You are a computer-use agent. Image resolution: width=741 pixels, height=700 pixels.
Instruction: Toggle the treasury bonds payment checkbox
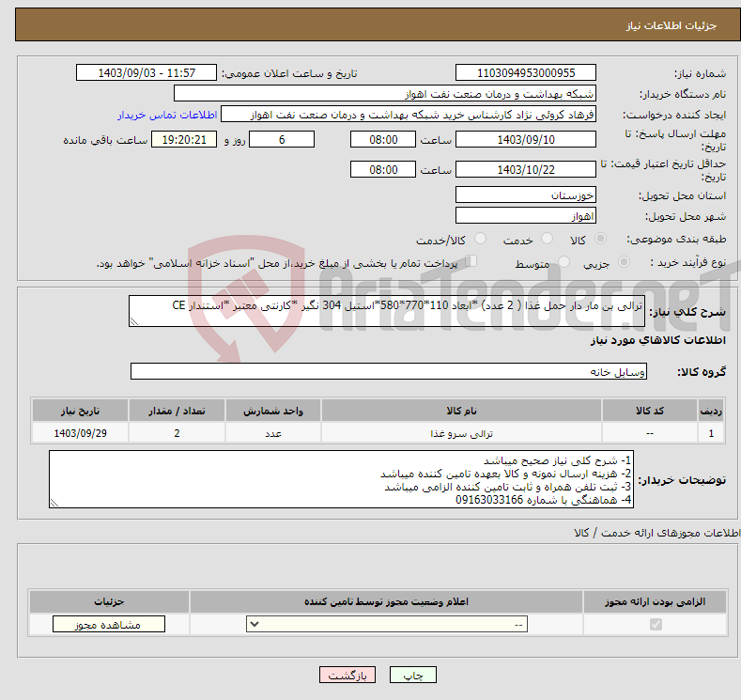pyautogui.click(x=471, y=261)
